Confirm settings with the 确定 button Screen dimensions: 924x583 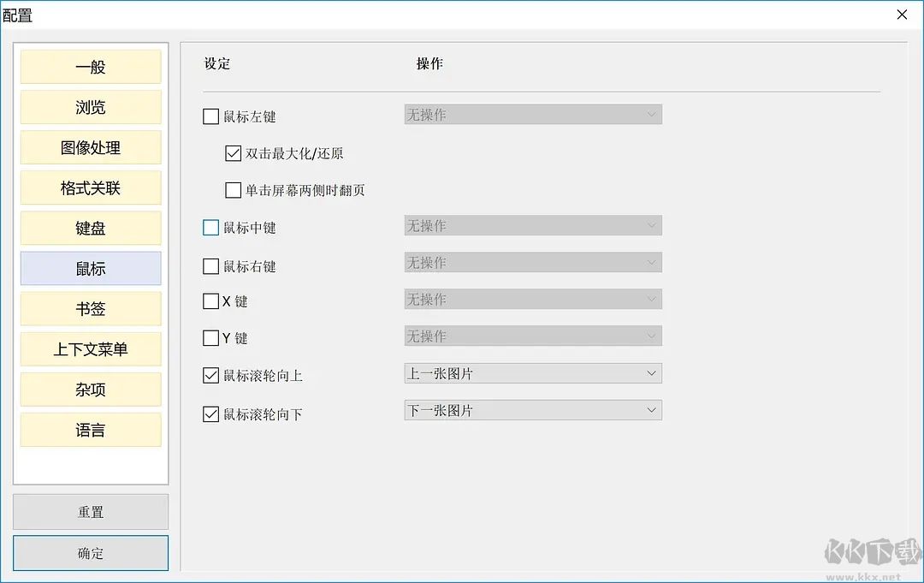[x=90, y=552]
